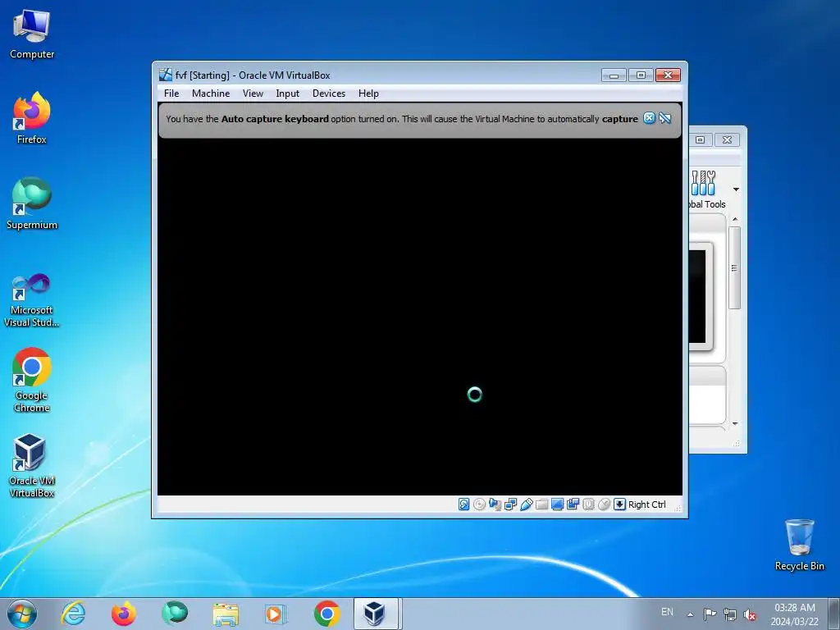Screen dimensions: 840x630
Task: Click the hard disk activity indicator icon
Action: coord(464,504)
